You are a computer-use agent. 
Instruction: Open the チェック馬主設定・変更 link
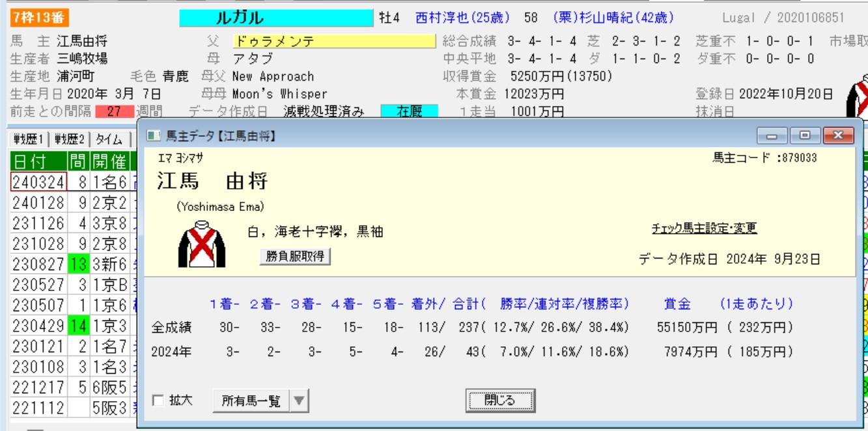(704, 229)
